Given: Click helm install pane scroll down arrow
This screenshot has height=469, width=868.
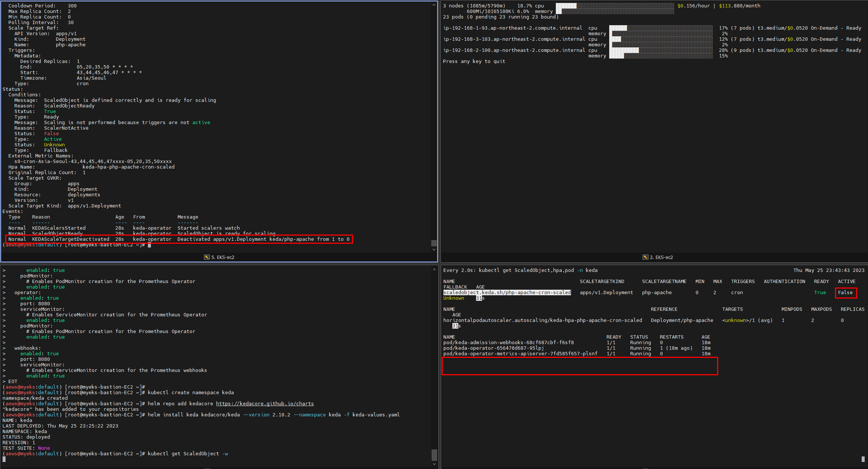Looking at the screenshot, I should 434,464.
